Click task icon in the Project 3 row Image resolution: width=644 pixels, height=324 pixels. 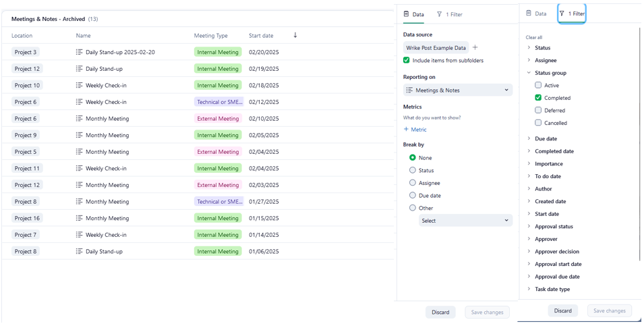(80, 52)
